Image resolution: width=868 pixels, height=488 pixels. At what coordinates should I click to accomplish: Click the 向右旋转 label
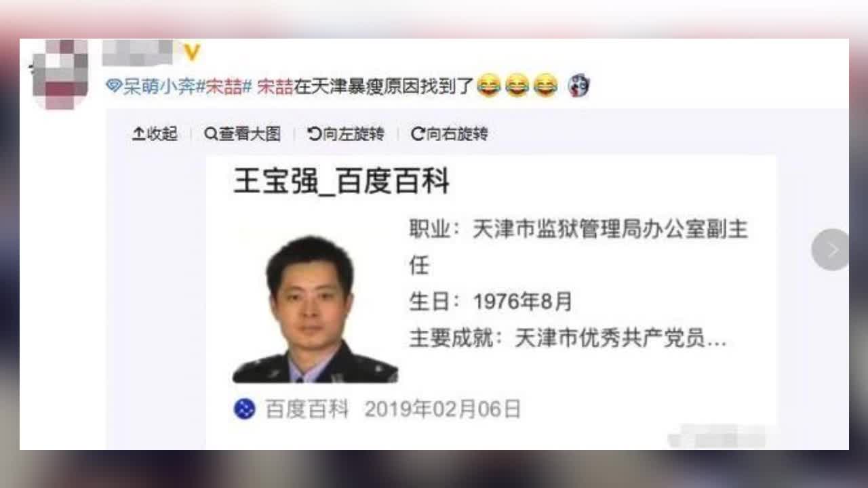457,134
